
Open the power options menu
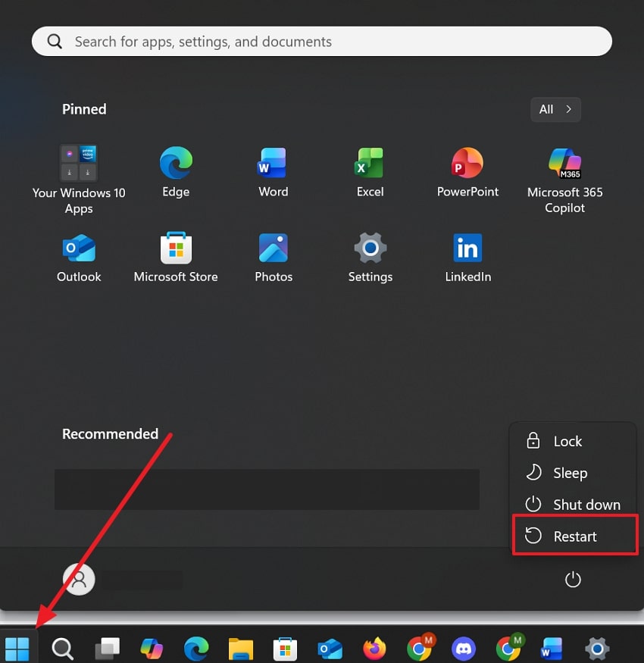[x=573, y=579]
